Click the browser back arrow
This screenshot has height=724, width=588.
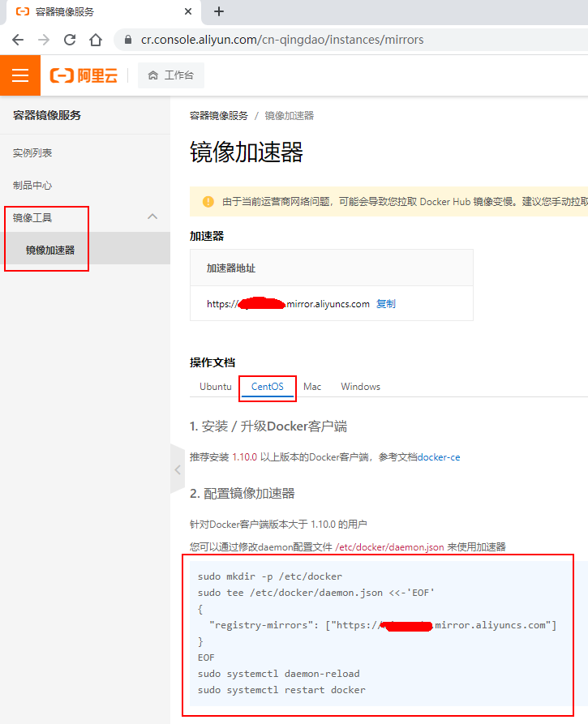click(x=18, y=40)
